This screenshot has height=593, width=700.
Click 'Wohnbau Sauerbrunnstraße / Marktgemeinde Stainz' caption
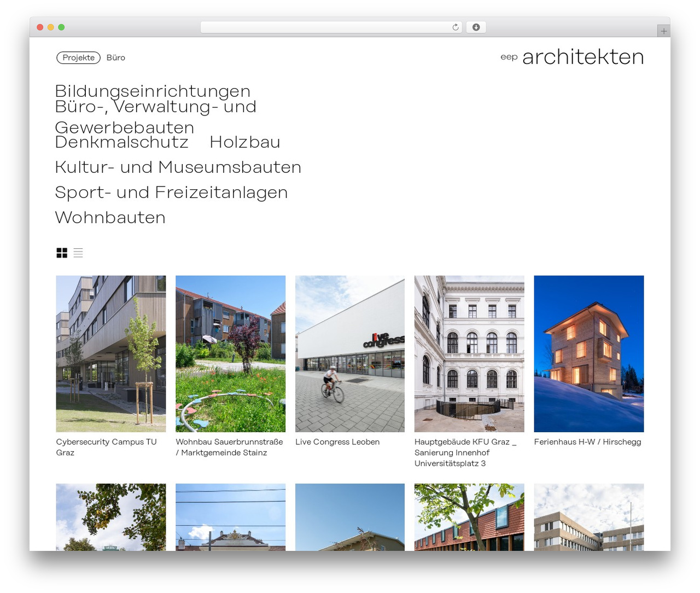pos(229,447)
